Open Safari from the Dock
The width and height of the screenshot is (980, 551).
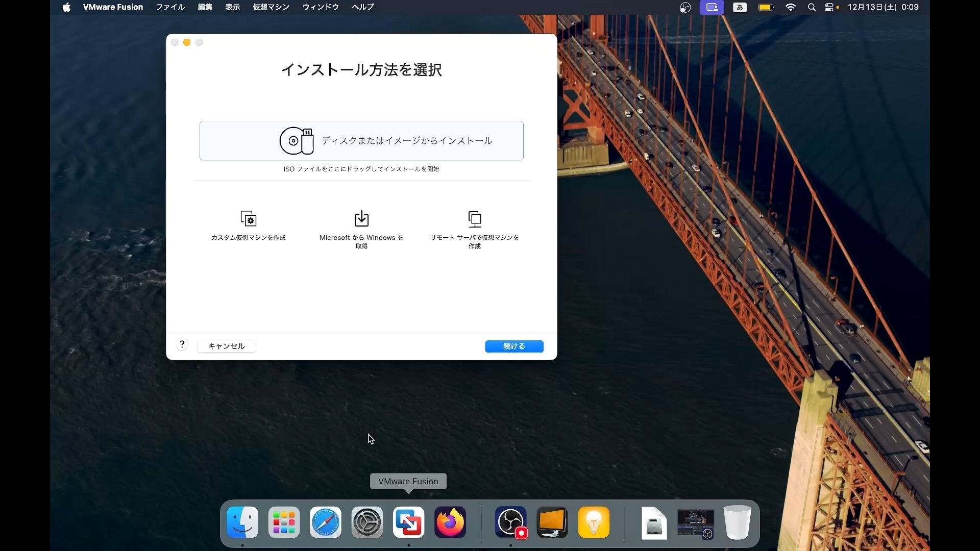(x=325, y=522)
